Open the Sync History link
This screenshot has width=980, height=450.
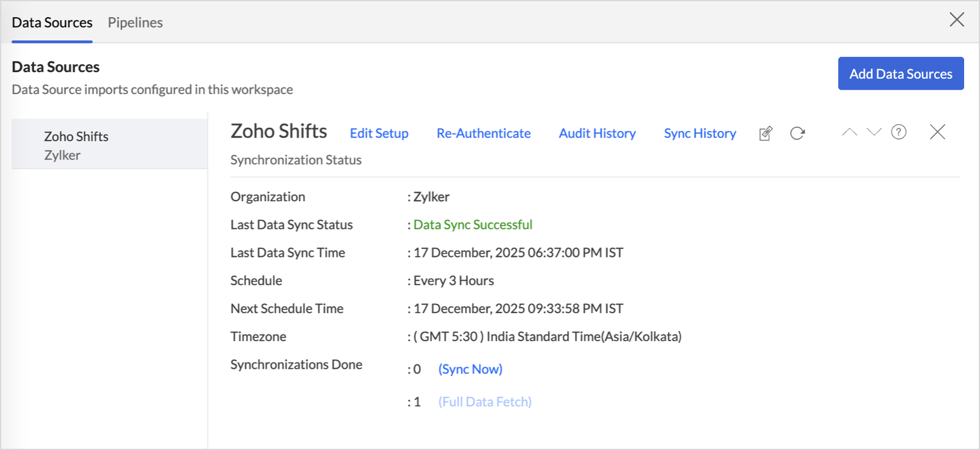pyautogui.click(x=700, y=133)
